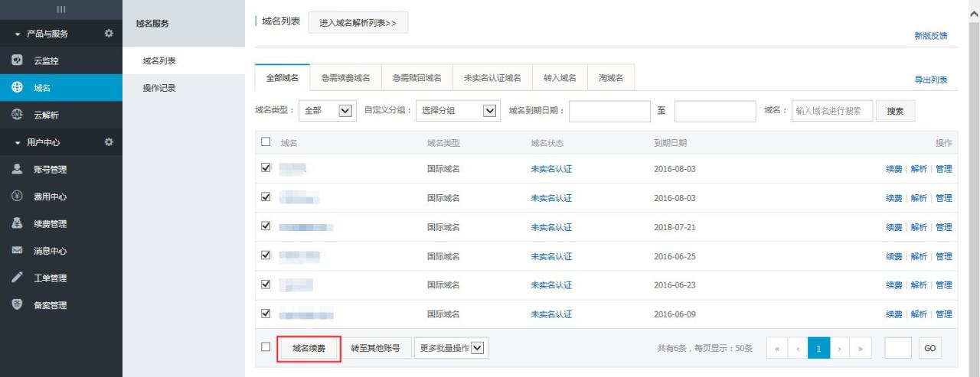This screenshot has width=980, height=377.
Task: Toggle the select-all checkbox in table header
Action: point(266,142)
